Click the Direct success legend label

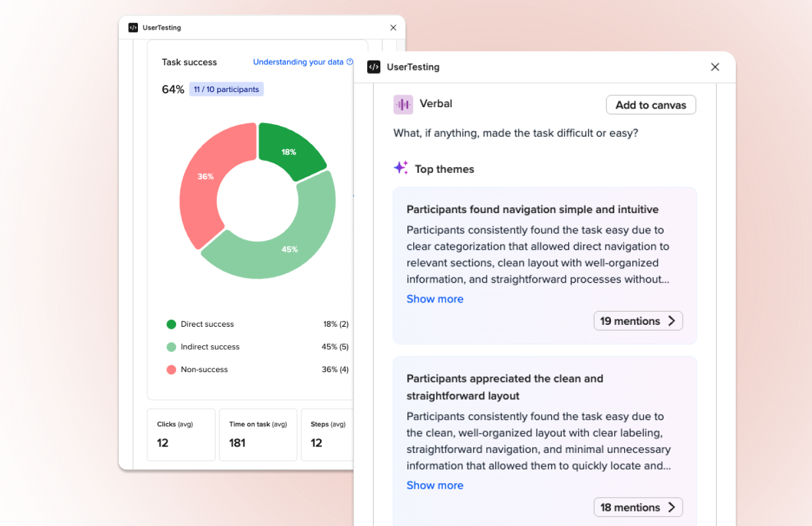click(x=207, y=324)
